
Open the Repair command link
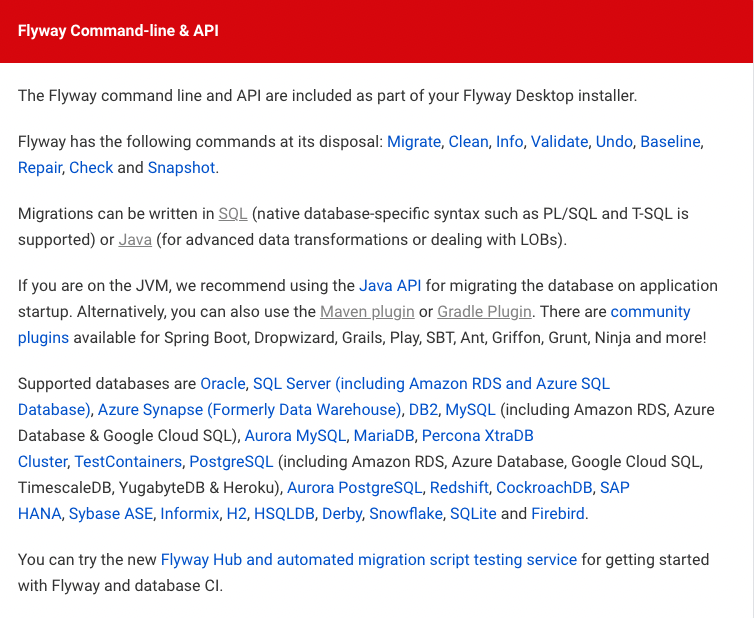click(x=40, y=168)
